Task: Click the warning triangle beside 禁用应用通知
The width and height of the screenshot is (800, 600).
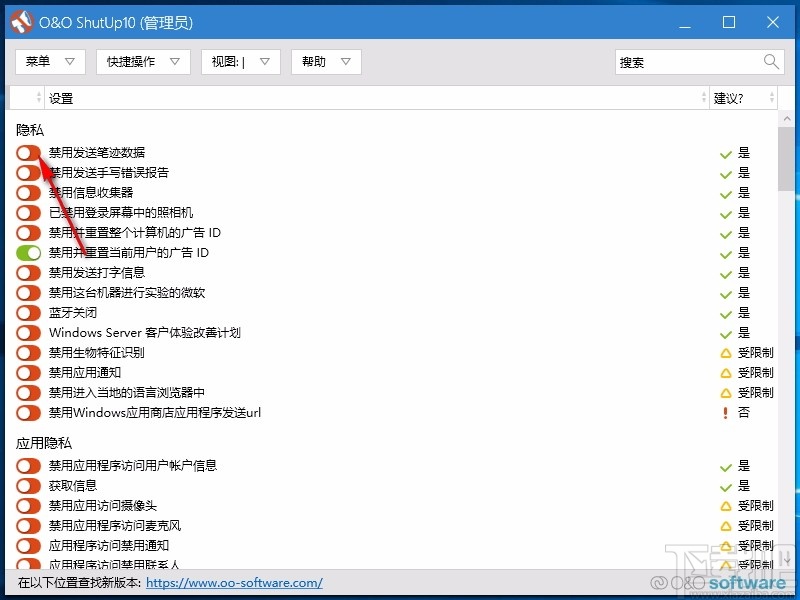Action: coord(726,372)
